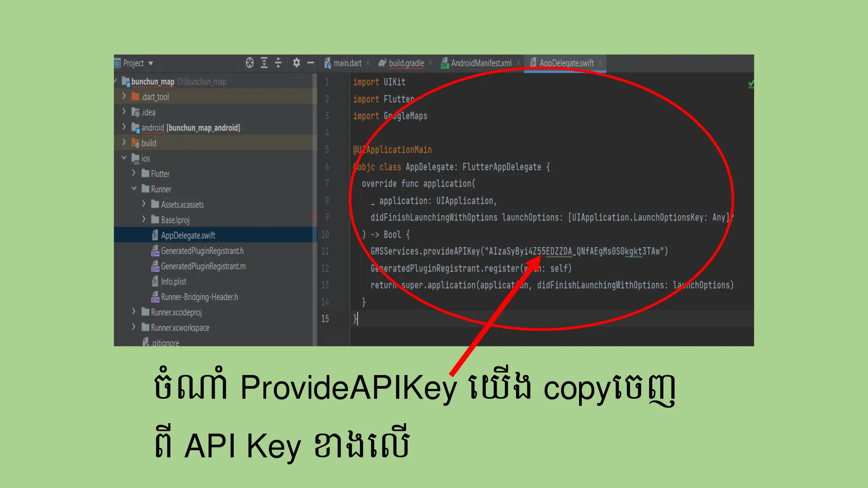Expand the Runner.xcworkspace folder
868x488 pixels.
134,327
